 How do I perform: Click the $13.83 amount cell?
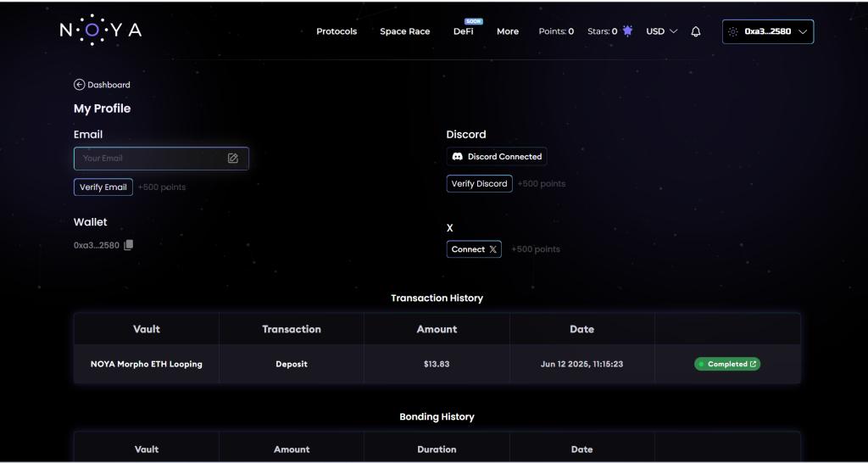pos(437,365)
